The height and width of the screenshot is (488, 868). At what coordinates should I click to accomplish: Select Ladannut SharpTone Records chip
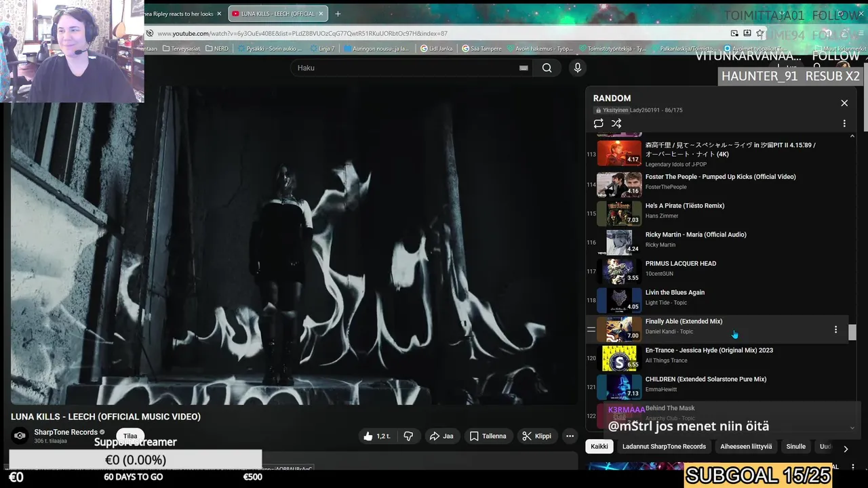(x=664, y=447)
